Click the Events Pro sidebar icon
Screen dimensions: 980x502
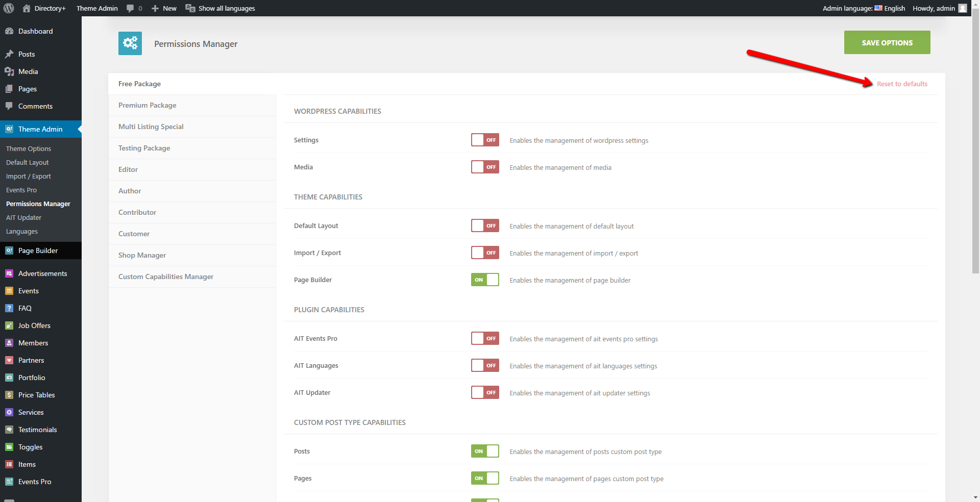[9, 482]
